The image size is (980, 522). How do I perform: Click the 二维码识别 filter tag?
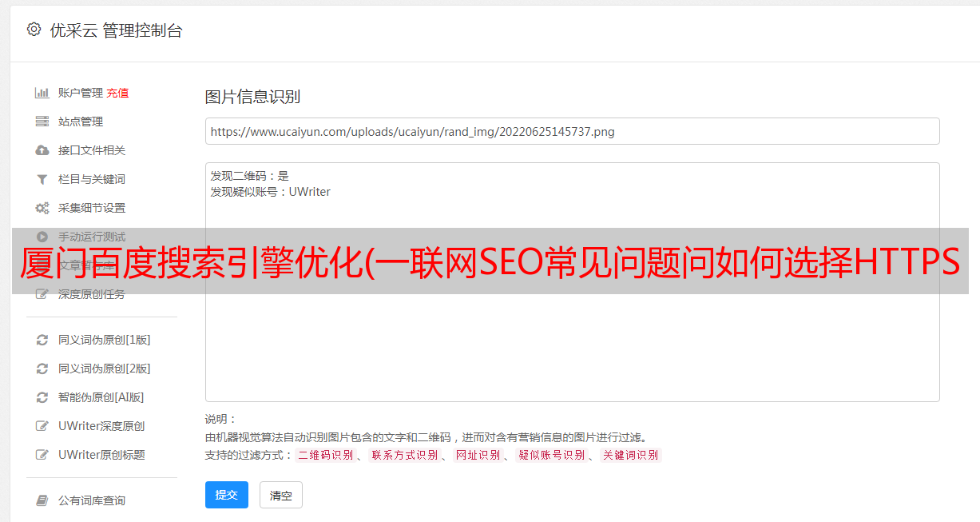coord(326,455)
